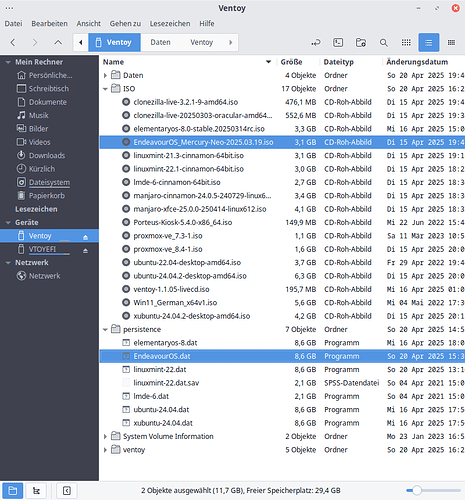Sort by Dateityp column header
Viewport: 465px width, 500px height.
pos(351,62)
